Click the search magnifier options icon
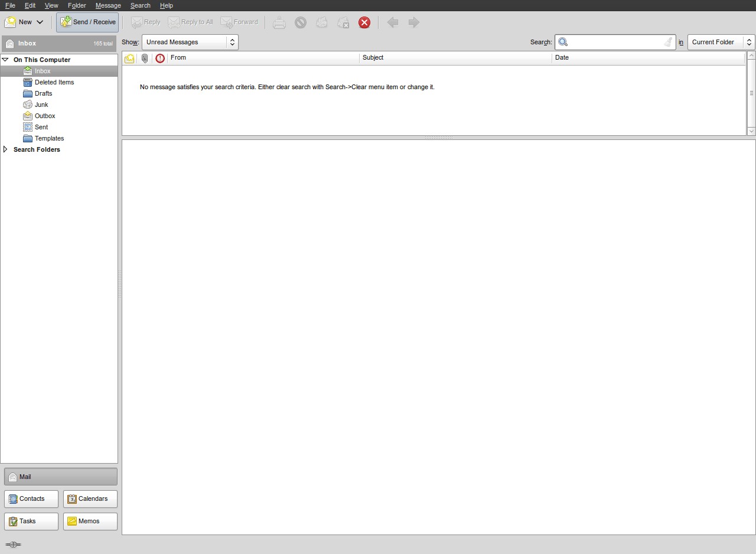Viewport: 756px width, 554px height. (x=563, y=42)
